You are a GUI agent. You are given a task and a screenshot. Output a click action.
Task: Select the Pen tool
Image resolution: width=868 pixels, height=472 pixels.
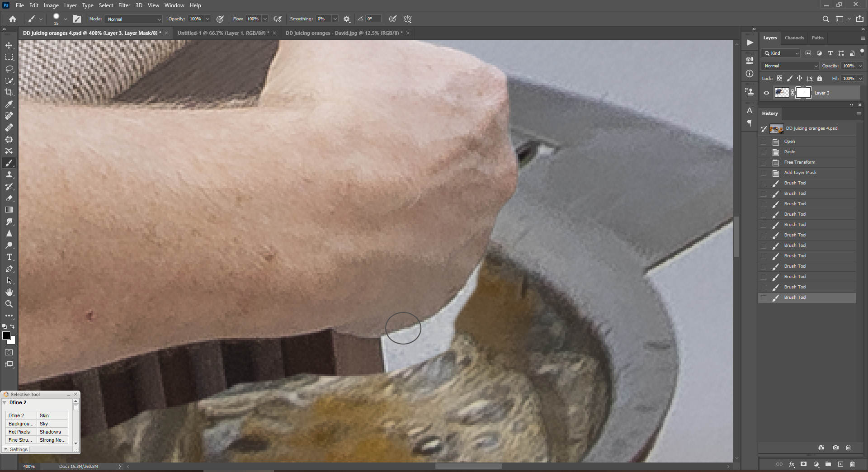tap(9, 269)
